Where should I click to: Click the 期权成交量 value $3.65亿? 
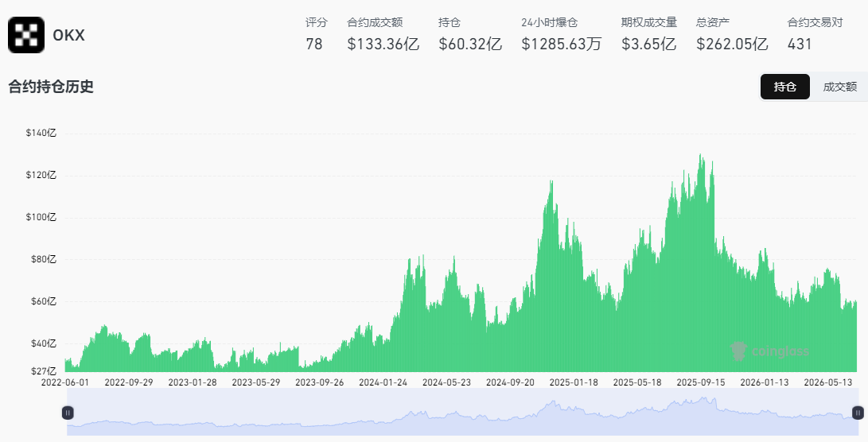[648, 45]
